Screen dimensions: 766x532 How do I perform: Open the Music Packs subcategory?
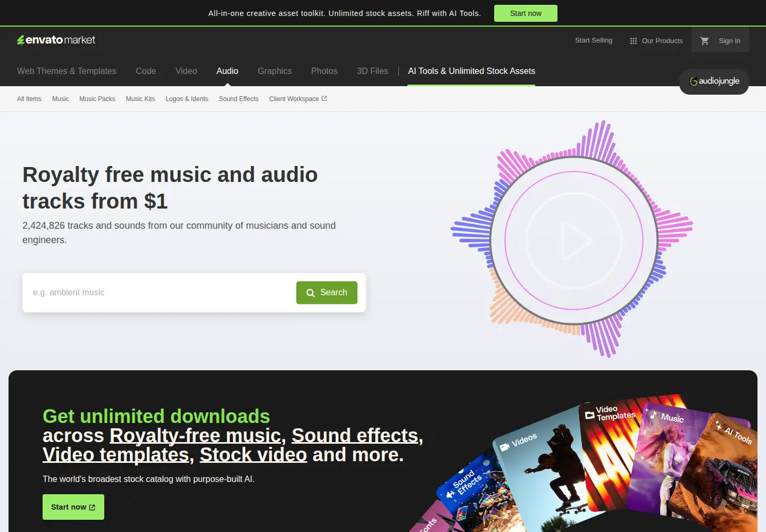point(97,99)
